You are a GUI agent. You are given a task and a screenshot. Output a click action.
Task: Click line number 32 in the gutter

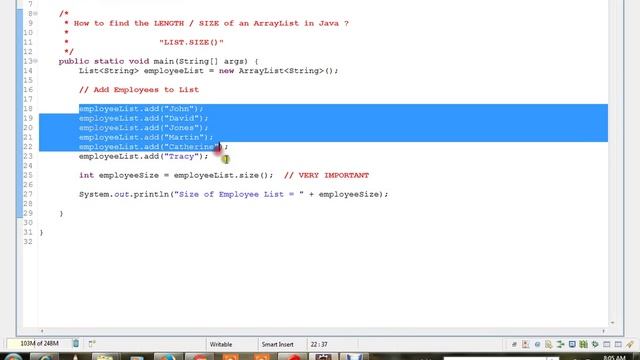[28, 242]
